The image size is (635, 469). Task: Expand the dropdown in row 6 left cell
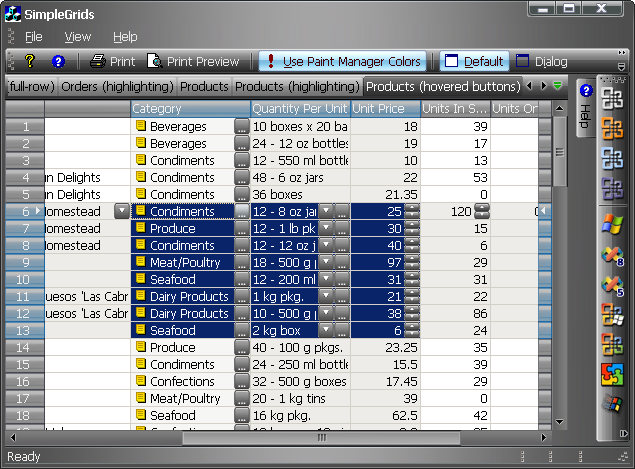click(x=122, y=211)
